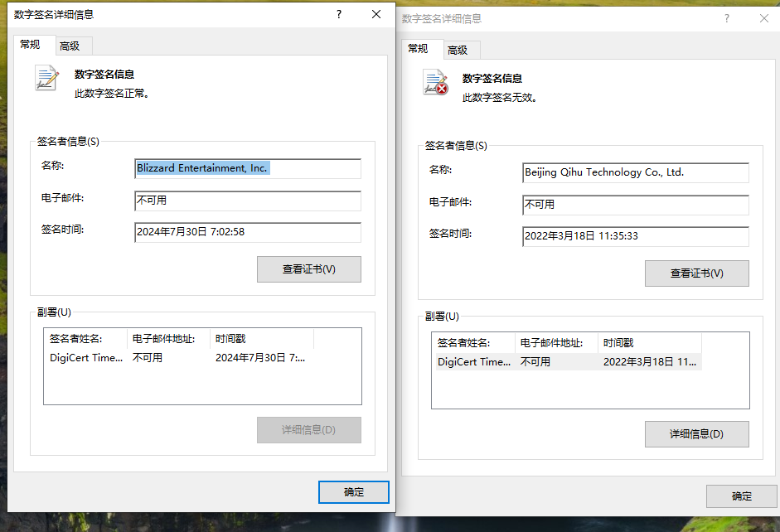780x532 pixels.
Task: Click the help question mark in left dialog
Action: tap(339, 14)
